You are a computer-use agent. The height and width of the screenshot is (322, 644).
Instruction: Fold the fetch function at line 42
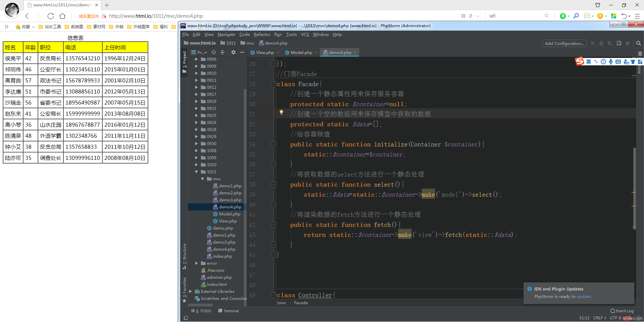pyautogui.click(x=273, y=225)
